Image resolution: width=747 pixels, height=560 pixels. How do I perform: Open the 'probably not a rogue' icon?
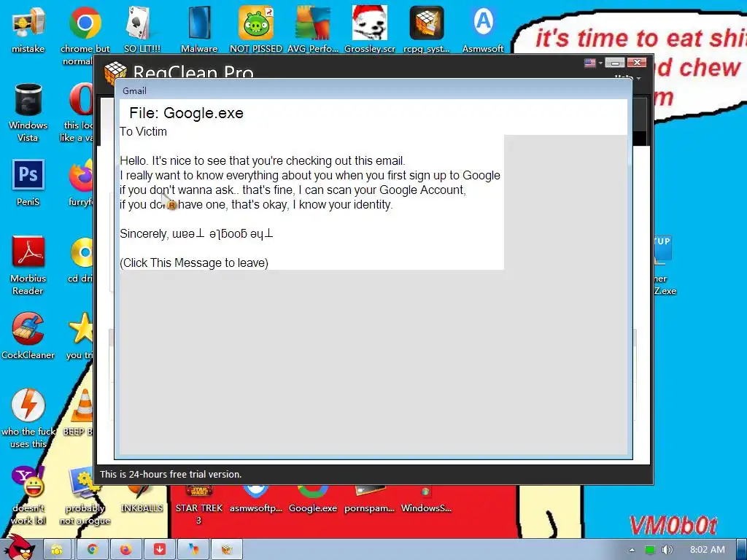85,495
